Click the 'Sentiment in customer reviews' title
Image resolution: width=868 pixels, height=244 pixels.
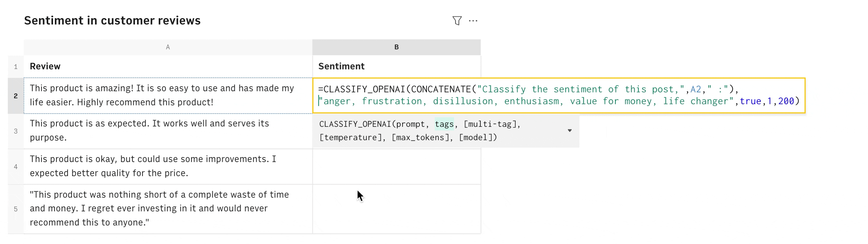pos(112,20)
